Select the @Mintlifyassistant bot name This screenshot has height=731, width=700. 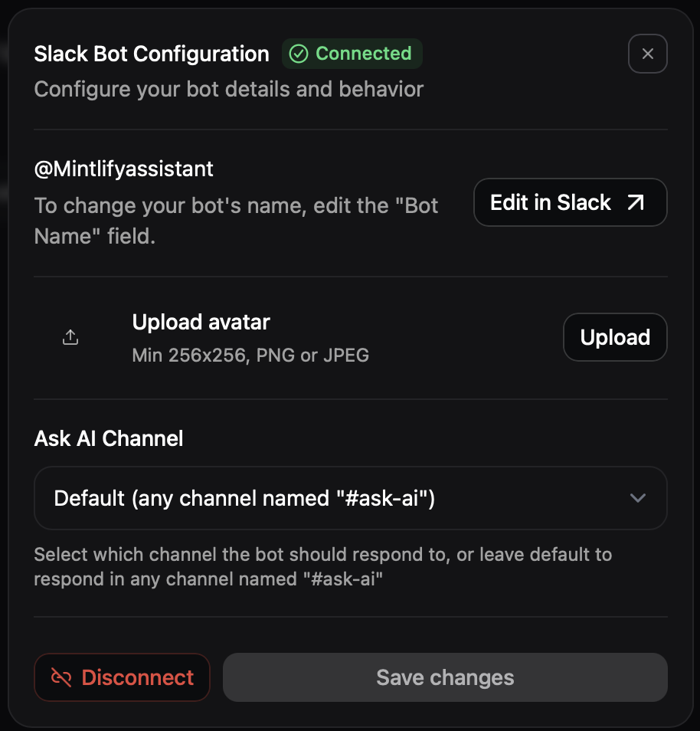click(x=123, y=169)
